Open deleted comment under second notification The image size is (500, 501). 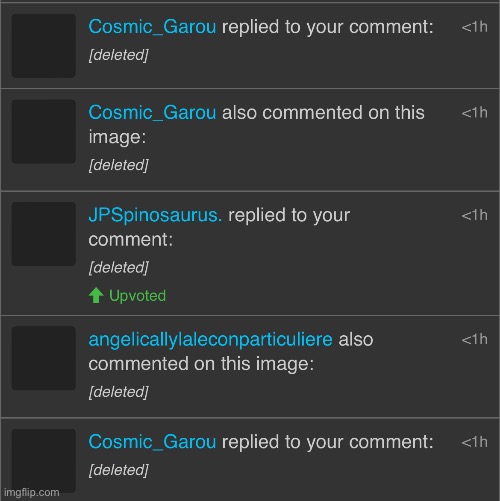118,165
